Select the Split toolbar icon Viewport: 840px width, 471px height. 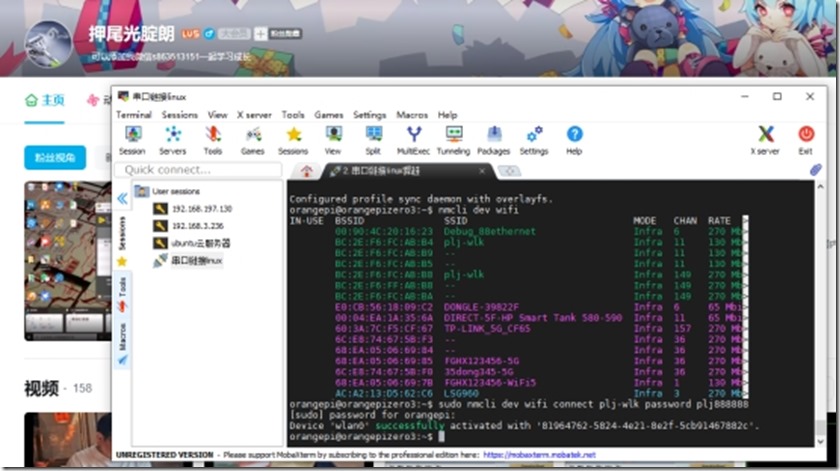[x=373, y=140]
